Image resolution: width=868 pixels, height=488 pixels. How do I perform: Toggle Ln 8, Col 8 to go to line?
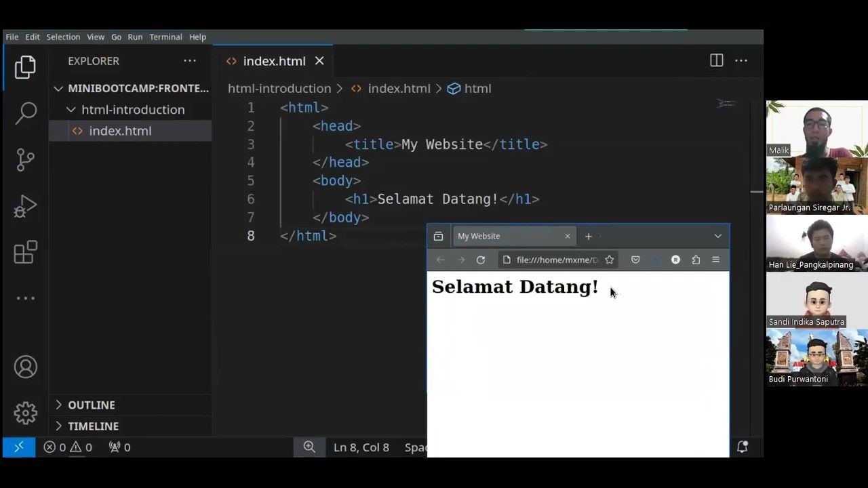tap(361, 447)
